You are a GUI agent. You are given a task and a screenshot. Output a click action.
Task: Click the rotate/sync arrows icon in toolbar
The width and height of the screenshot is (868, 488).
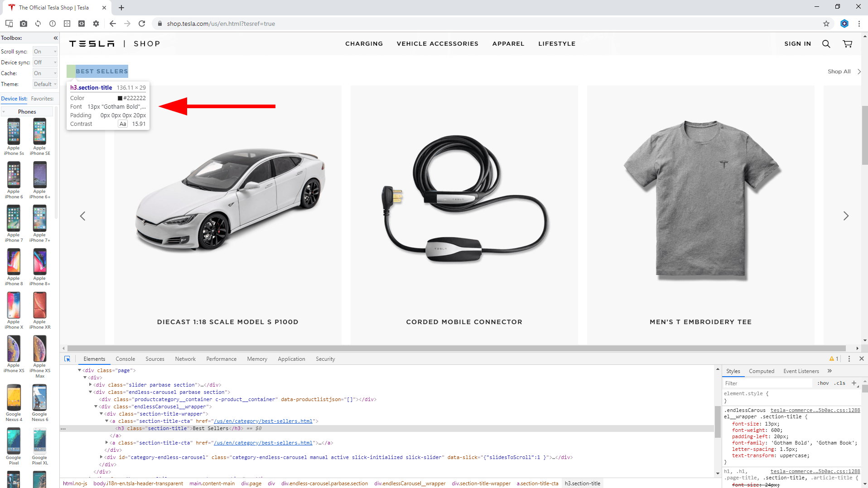[38, 24]
